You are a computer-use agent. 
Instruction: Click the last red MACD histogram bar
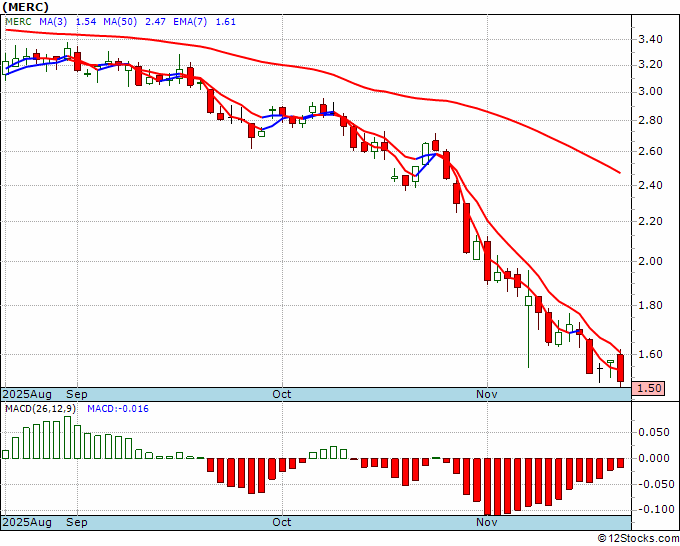pyautogui.click(x=620, y=463)
